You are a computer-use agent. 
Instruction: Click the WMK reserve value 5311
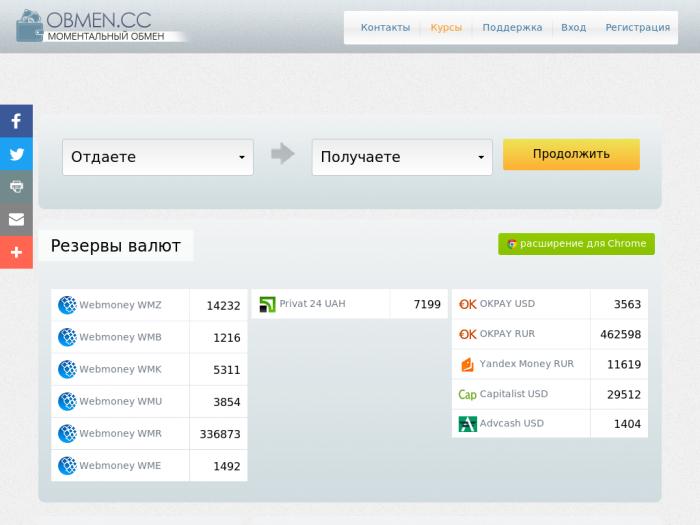(227, 370)
